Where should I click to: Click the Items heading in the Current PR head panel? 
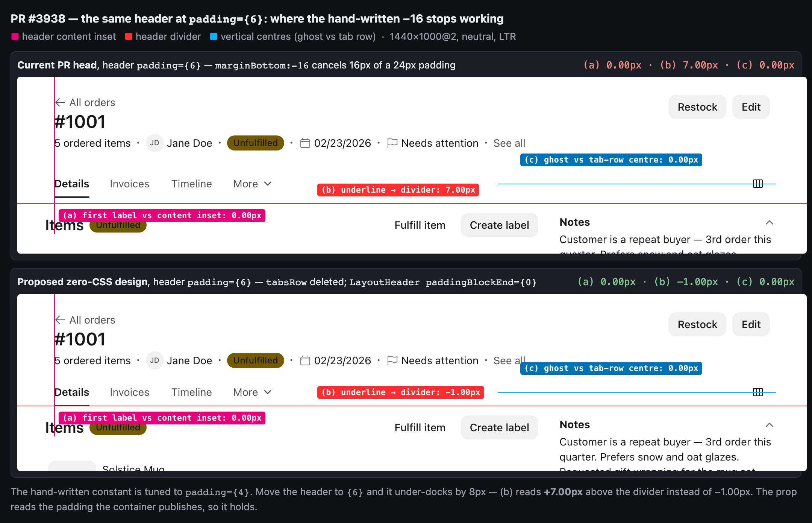pos(65,225)
